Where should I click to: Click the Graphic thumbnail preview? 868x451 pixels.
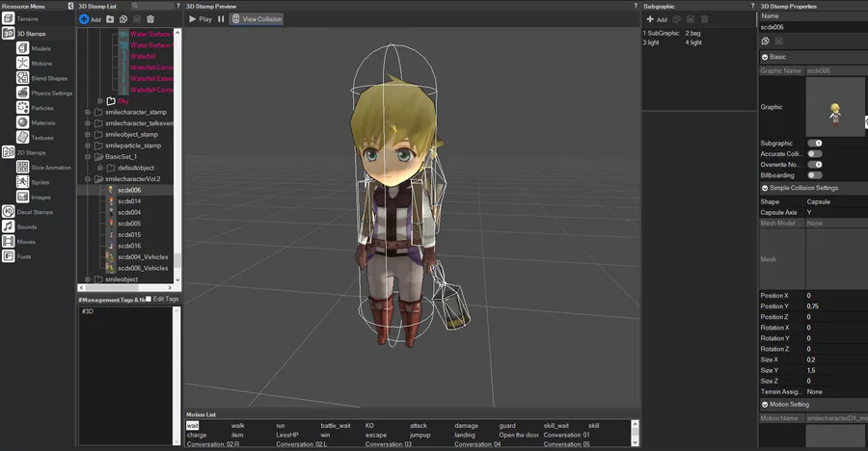(x=835, y=107)
